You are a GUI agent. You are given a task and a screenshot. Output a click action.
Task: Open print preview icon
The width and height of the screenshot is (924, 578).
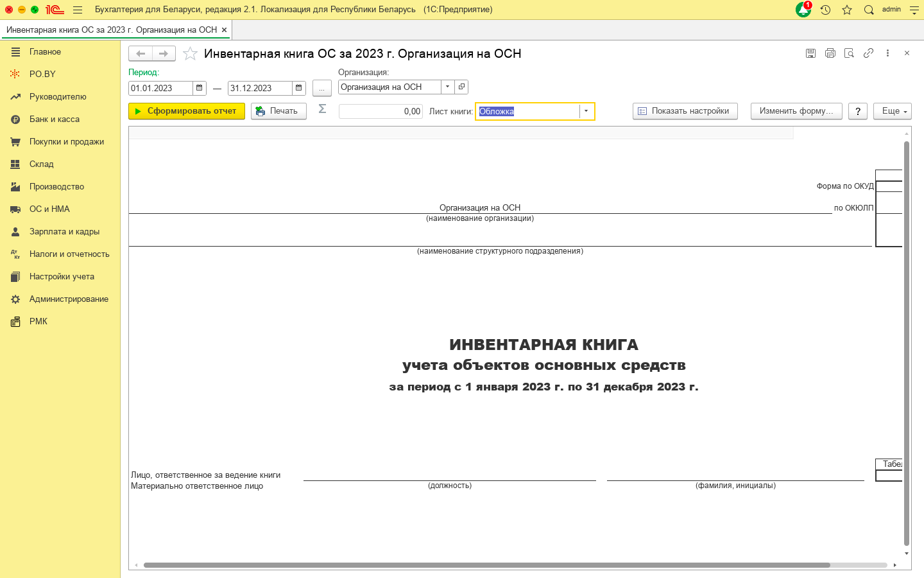click(x=849, y=53)
